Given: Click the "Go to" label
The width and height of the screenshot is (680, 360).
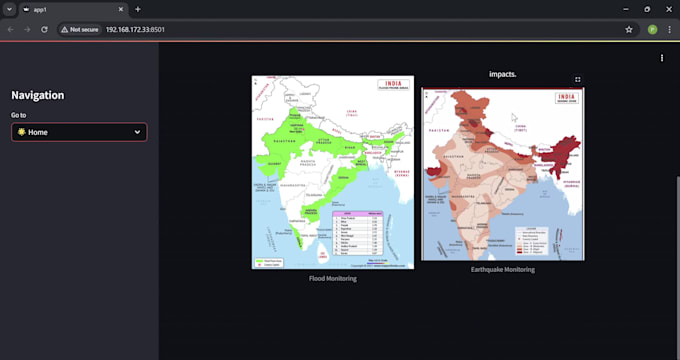Looking at the screenshot, I should [19, 115].
